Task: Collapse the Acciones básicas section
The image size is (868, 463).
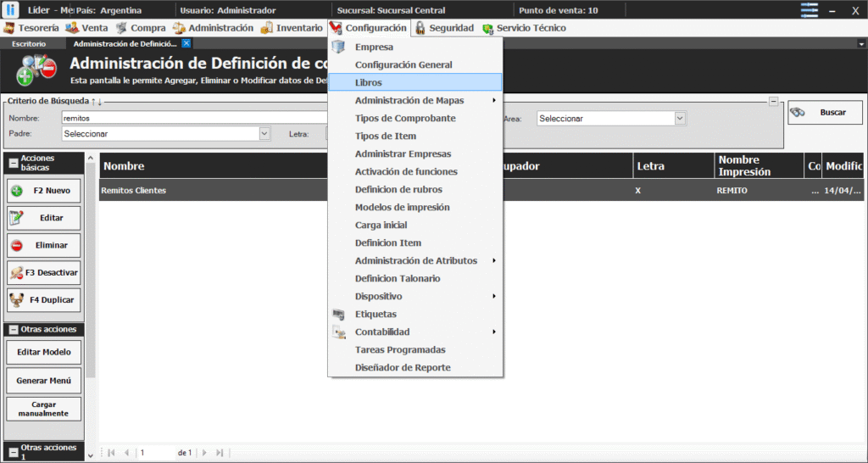Action: tap(14, 163)
